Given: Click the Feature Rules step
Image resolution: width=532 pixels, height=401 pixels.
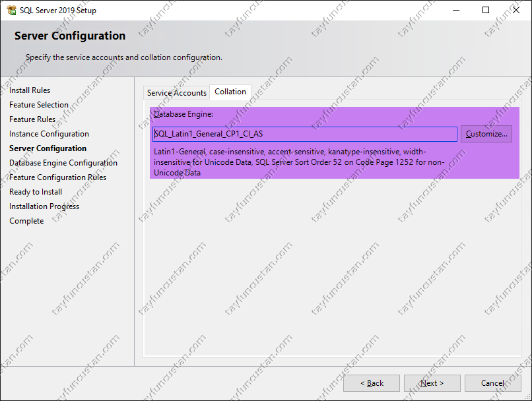Looking at the screenshot, I should [x=32, y=119].
